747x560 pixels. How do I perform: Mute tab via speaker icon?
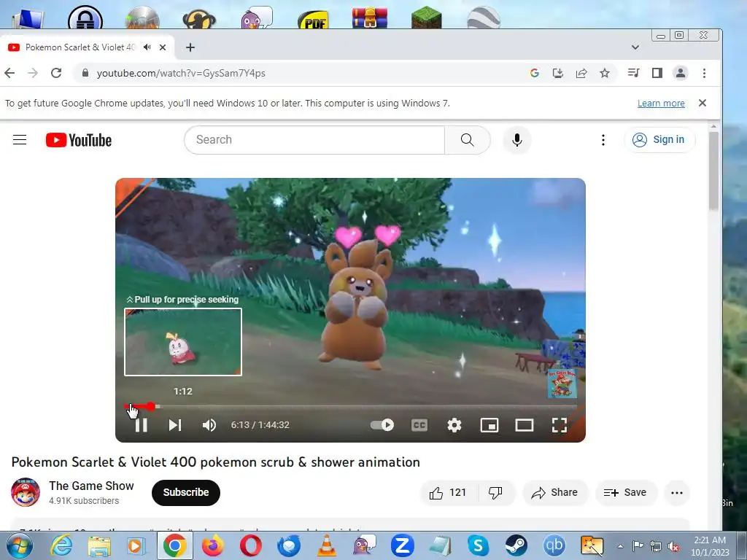click(x=147, y=47)
